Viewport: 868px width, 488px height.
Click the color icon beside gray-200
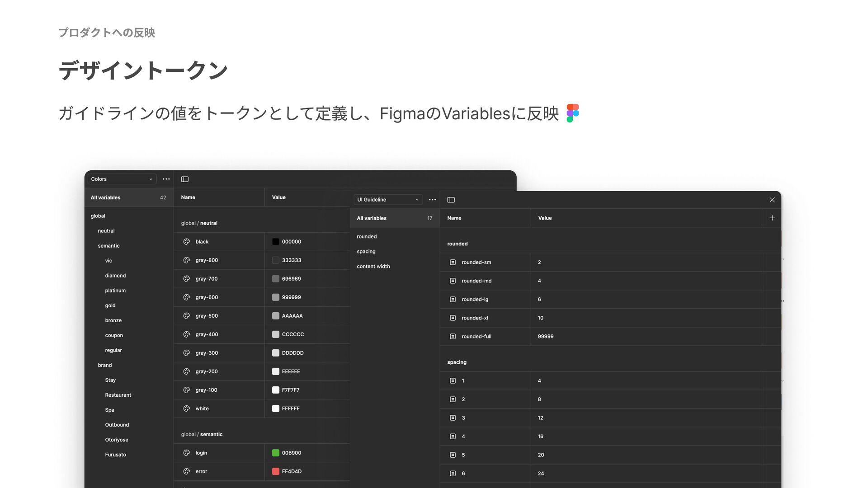(x=187, y=371)
